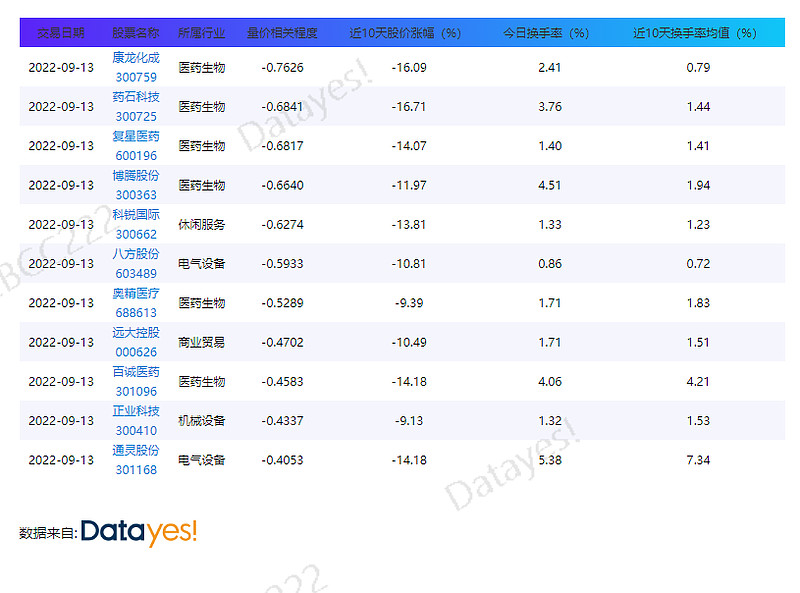The image size is (800, 593).
Task: Click the 今日换手率 (%) header
Action: (546, 33)
